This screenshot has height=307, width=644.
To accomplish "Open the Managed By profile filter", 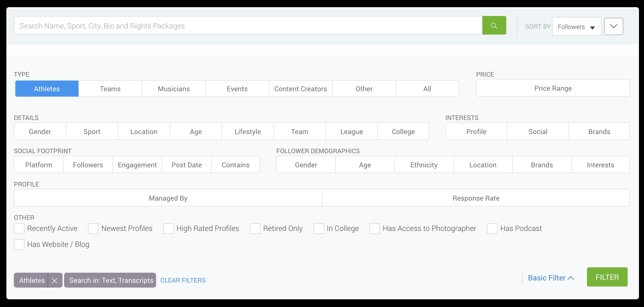I will pos(168,198).
